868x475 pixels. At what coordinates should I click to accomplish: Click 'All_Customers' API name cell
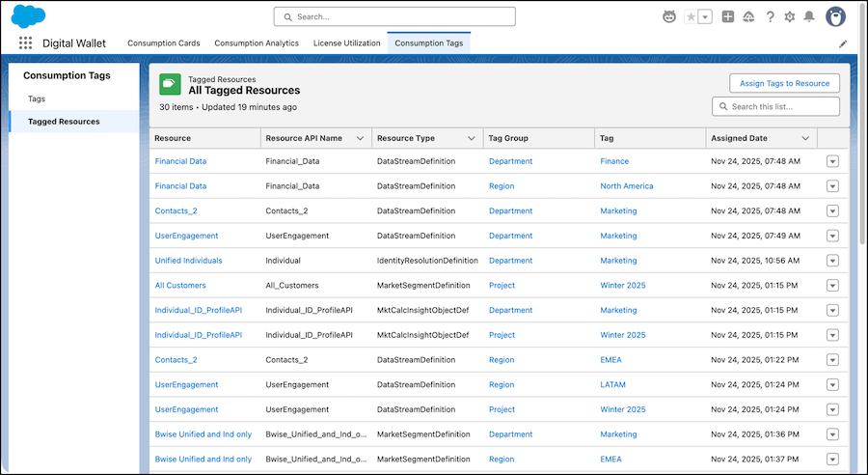291,286
